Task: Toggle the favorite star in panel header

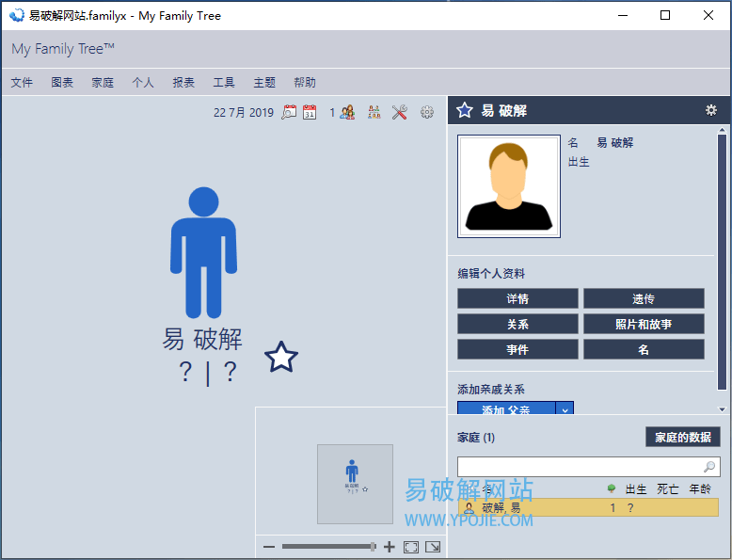Action: tap(465, 111)
